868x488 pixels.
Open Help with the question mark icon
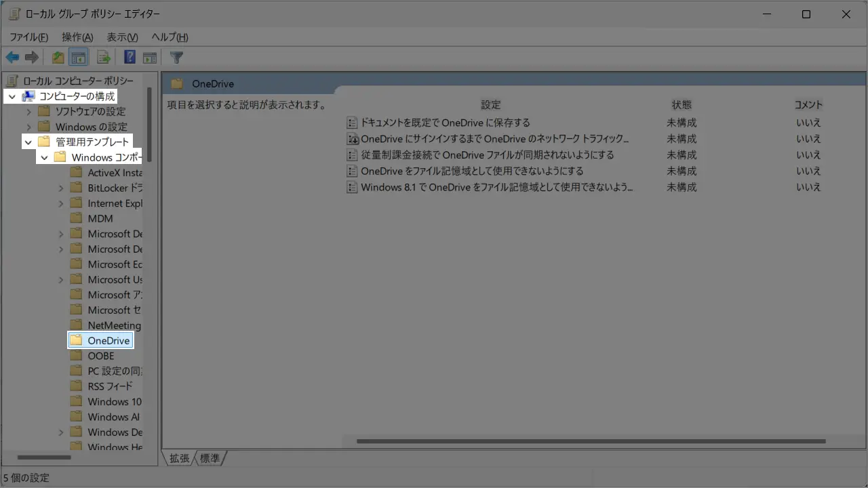pyautogui.click(x=130, y=58)
